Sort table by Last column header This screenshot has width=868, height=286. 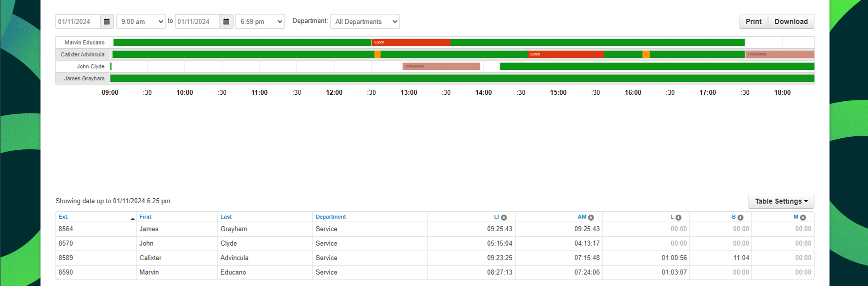(x=226, y=217)
